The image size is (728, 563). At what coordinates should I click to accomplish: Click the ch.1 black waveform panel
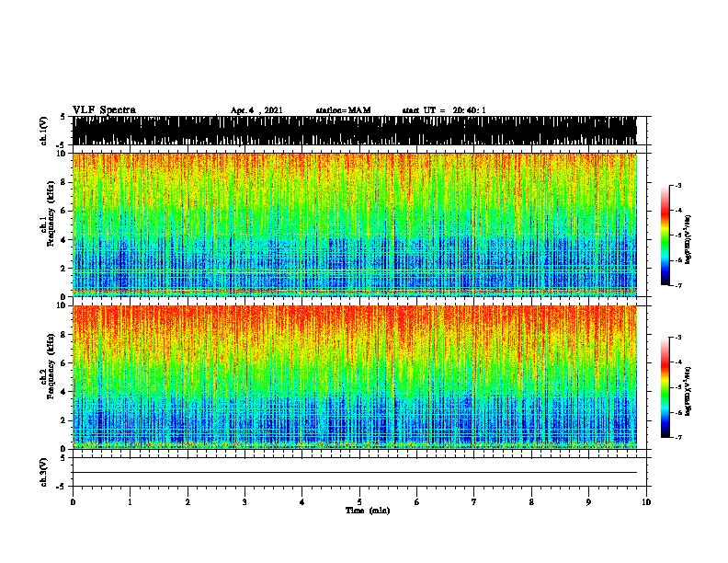355,131
